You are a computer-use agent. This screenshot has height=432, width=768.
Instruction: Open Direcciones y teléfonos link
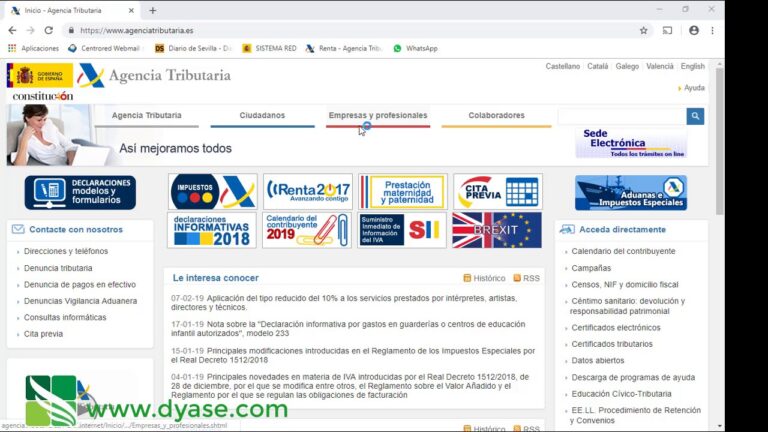tap(66, 251)
